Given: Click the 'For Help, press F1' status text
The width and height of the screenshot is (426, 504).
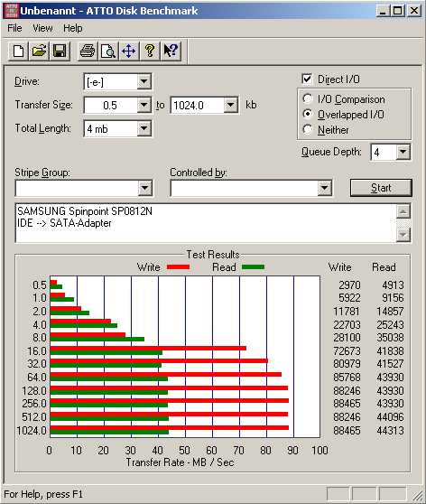Looking at the screenshot, I should point(43,494).
